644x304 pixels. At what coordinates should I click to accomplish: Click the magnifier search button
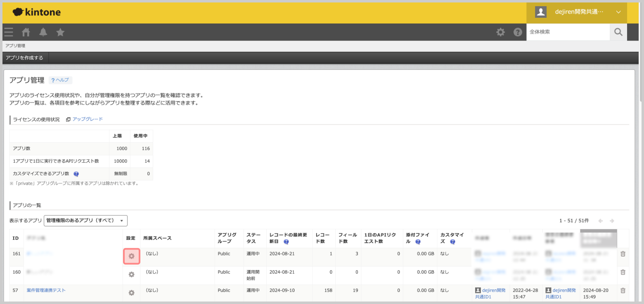tap(618, 32)
